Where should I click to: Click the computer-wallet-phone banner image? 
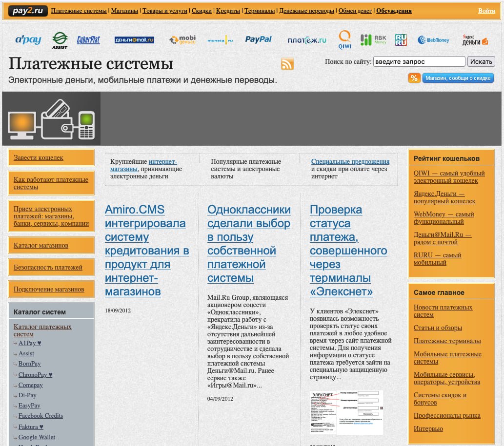coord(51,118)
